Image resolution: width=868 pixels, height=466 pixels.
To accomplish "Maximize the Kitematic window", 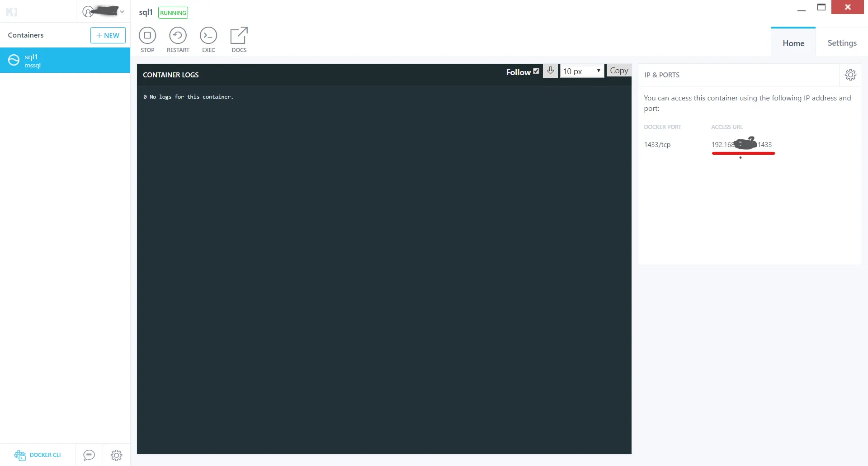I will pos(821,7).
